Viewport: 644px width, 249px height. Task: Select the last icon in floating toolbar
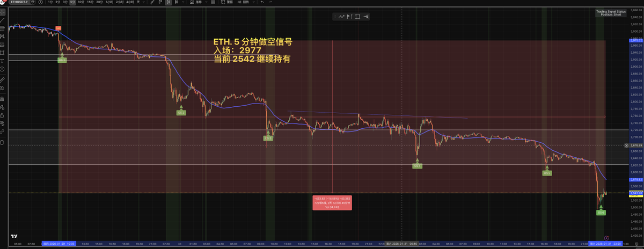point(365,17)
